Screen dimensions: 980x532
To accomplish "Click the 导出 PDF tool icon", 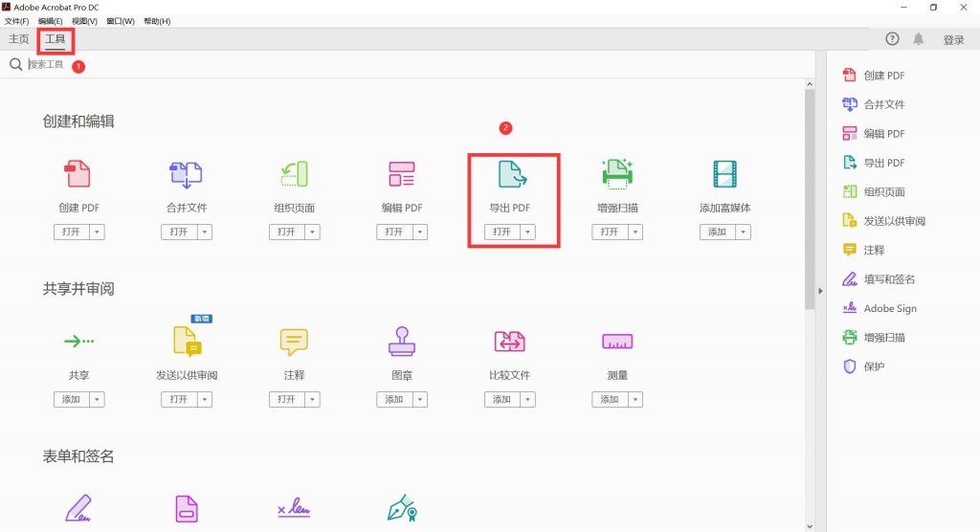I will 513,174.
